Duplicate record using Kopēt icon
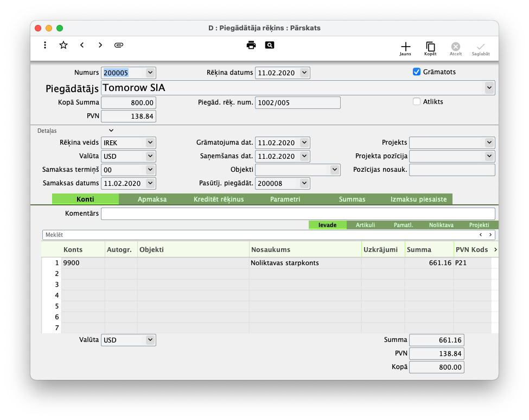529x420 pixels. 430,49
